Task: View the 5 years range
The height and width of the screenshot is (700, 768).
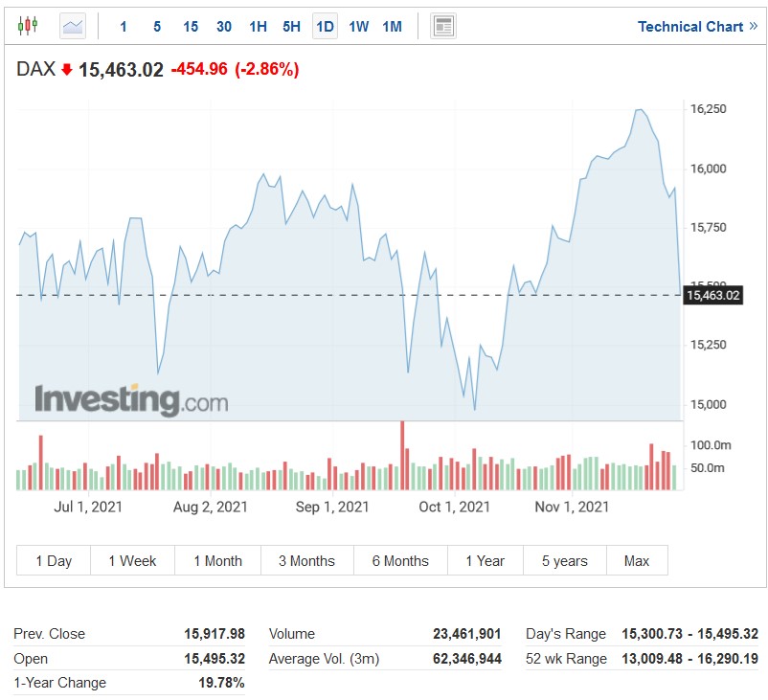Action: (565, 561)
